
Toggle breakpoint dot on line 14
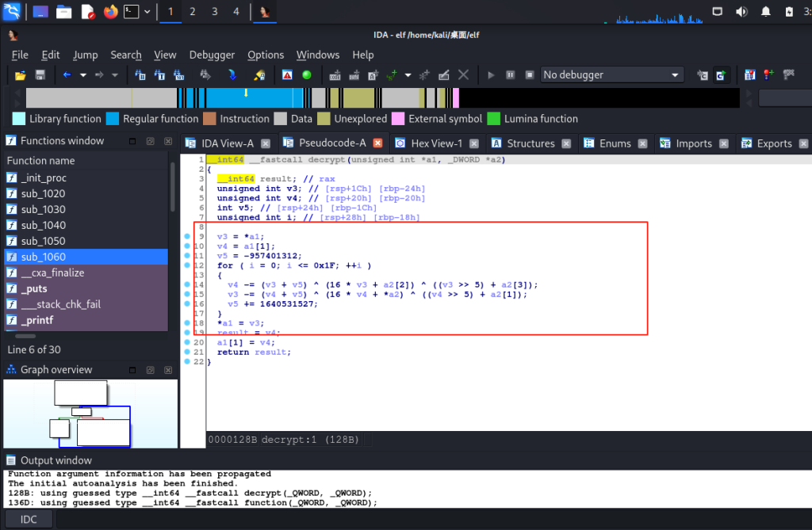(187, 284)
